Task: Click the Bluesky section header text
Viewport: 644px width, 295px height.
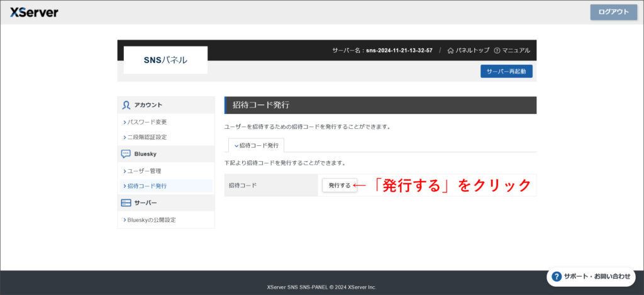Action: click(145, 154)
